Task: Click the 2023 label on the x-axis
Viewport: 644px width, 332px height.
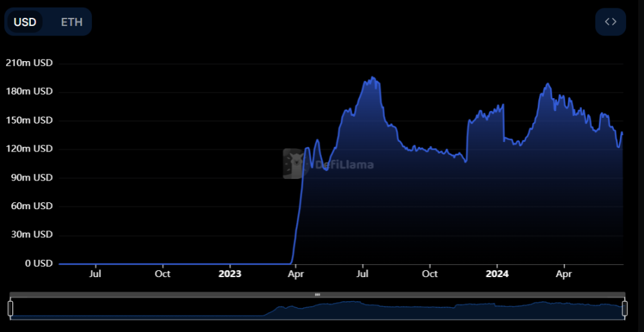Action: [x=230, y=274]
